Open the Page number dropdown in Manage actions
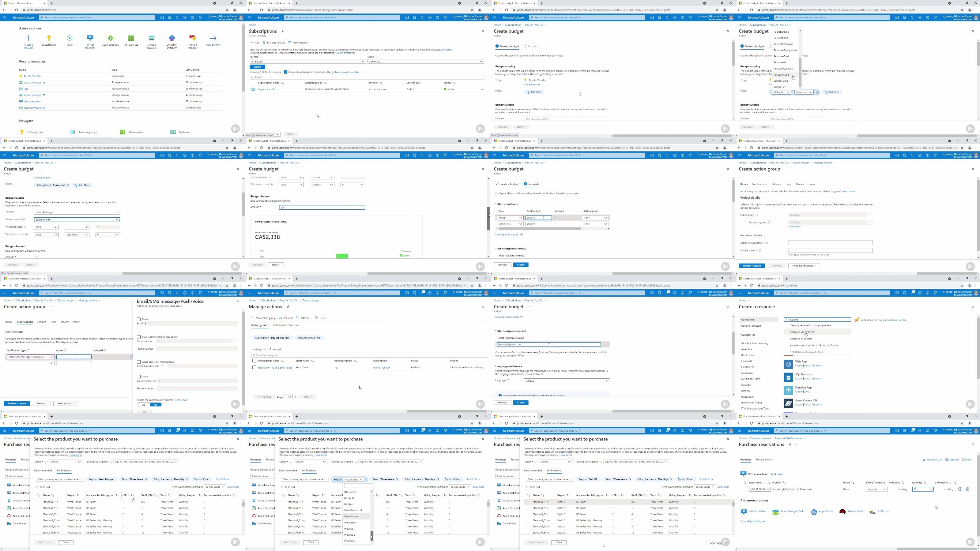The image size is (980, 551). coord(288,397)
